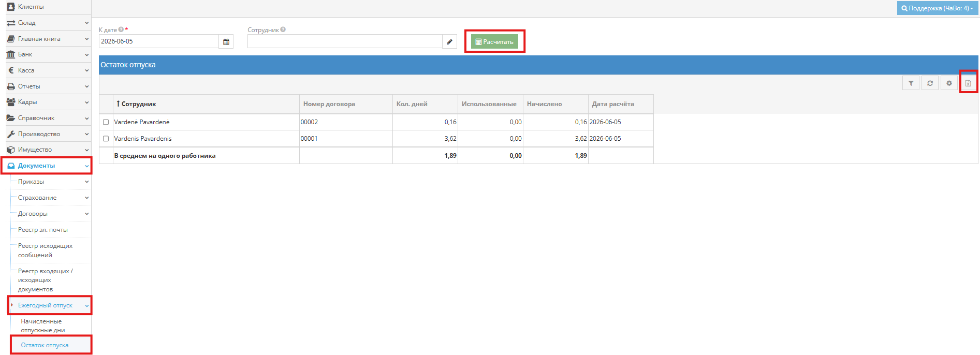This screenshot has height=355, width=980.
Task: Sort by Использованные column header
Action: coord(490,104)
